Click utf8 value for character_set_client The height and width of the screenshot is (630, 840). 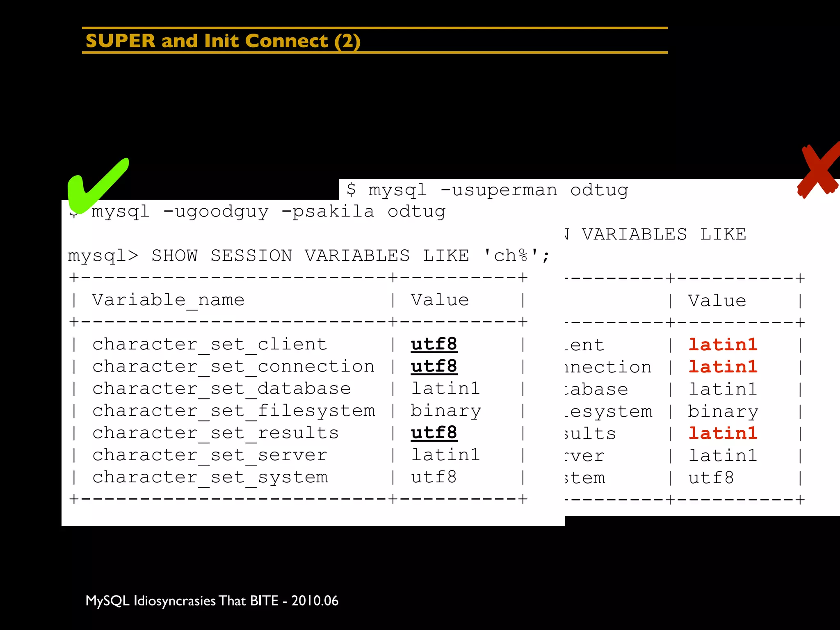pyautogui.click(x=434, y=345)
